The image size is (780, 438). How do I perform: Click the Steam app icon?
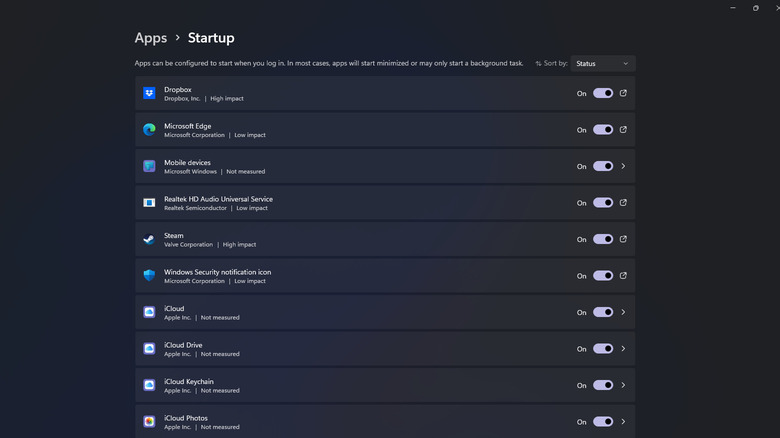pyautogui.click(x=149, y=239)
